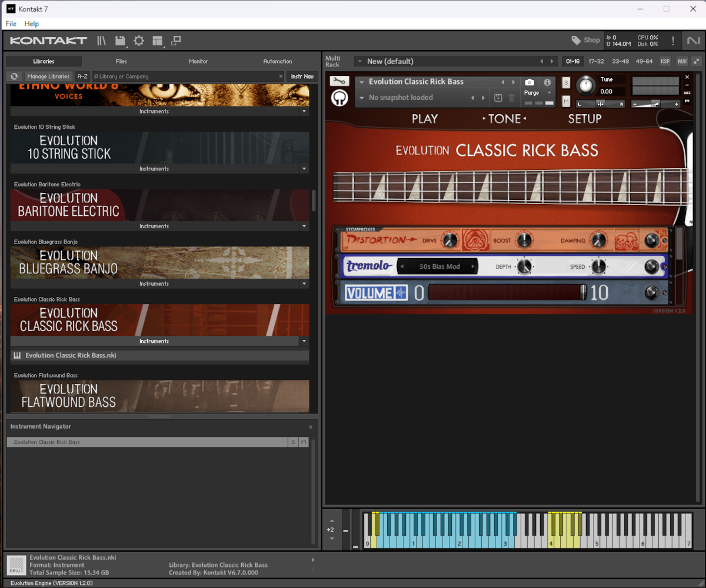Open the instrument SETUP tab
Image resolution: width=706 pixels, height=588 pixels.
coord(585,119)
